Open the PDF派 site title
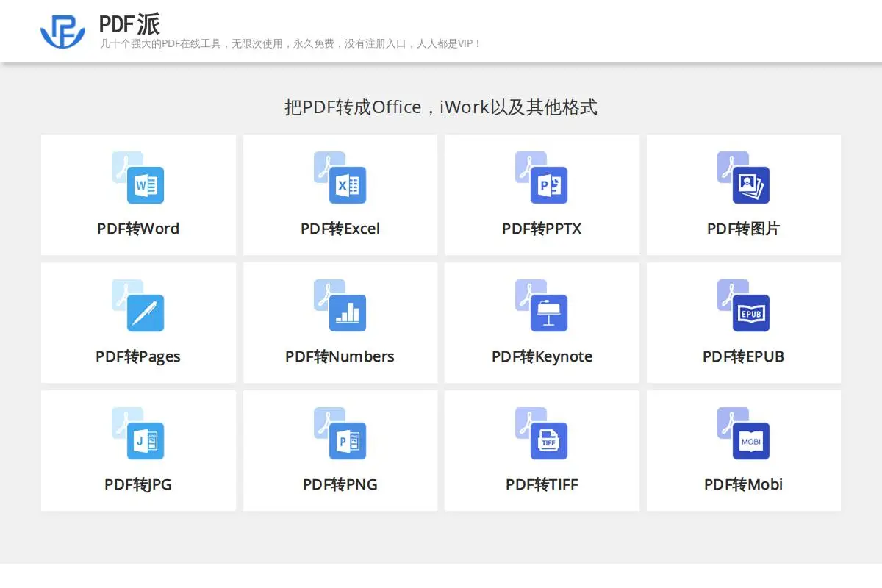Image resolution: width=882 pixels, height=588 pixels. click(x=129, y=24)
